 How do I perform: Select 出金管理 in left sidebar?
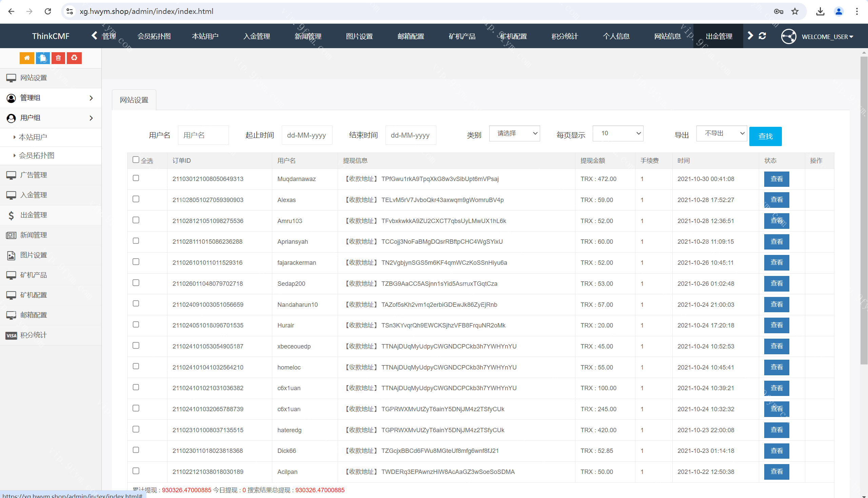(x=34, y=215)
